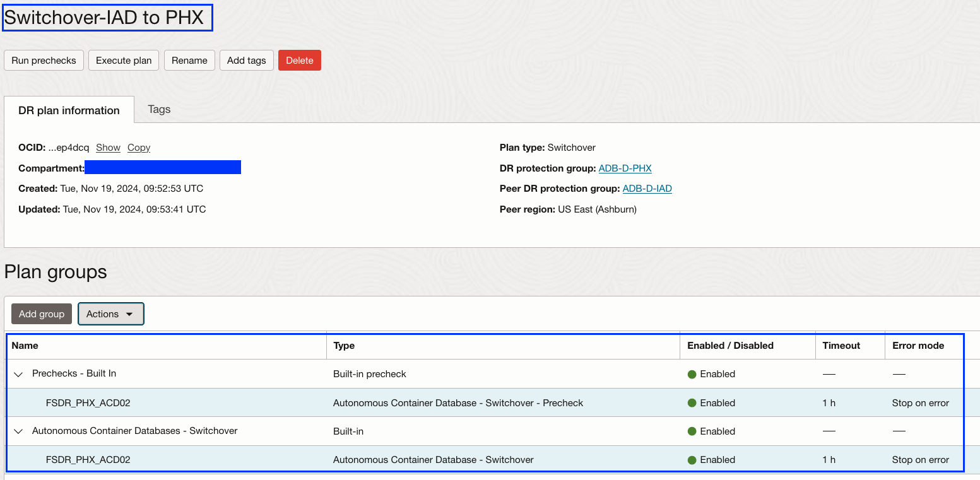This screenshot has height=480, width=980.
Task: Click the Stop on error value in Precheck row
Action: tap(920, 402)
